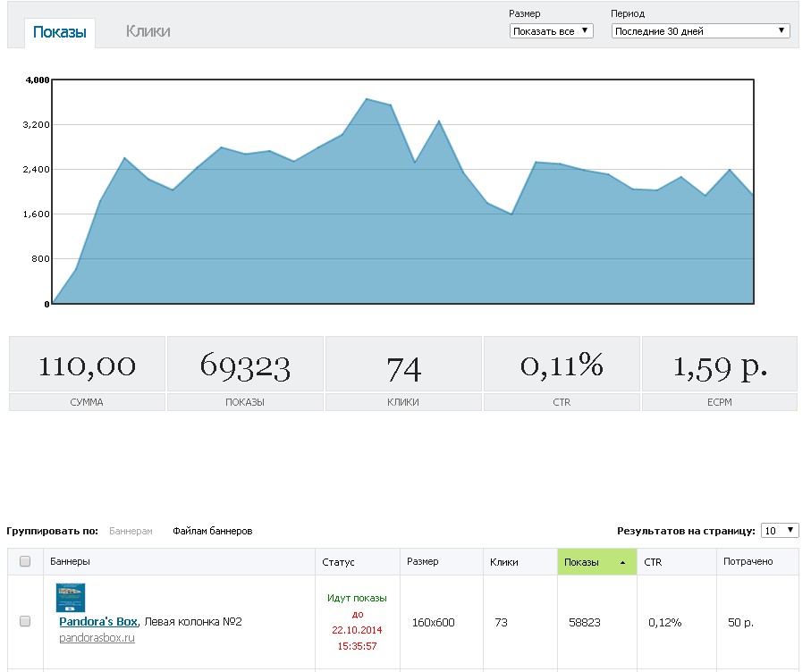Viewport: 811px width, 672px height.
Task: Open the Период dropdown Последние 30 дней
Action: click(700, 31)
